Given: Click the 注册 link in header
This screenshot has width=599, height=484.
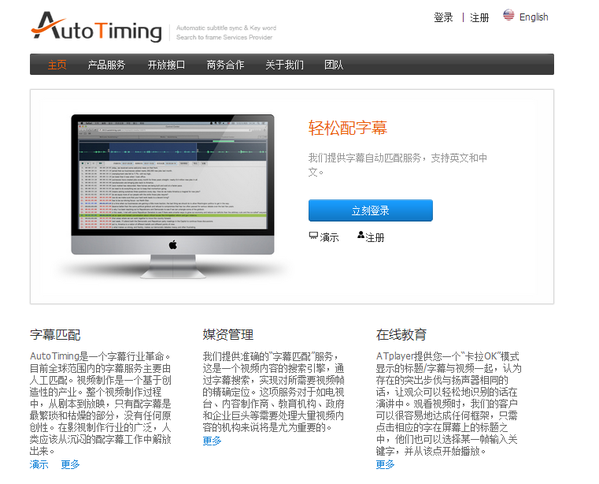Looking at the screenshot, I should click(479, 17).
